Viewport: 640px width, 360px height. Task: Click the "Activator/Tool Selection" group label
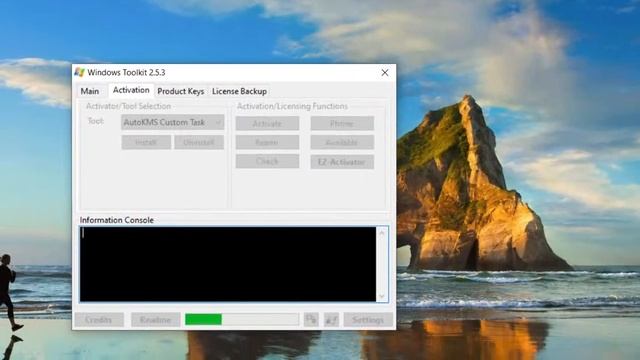coord(128,106)
